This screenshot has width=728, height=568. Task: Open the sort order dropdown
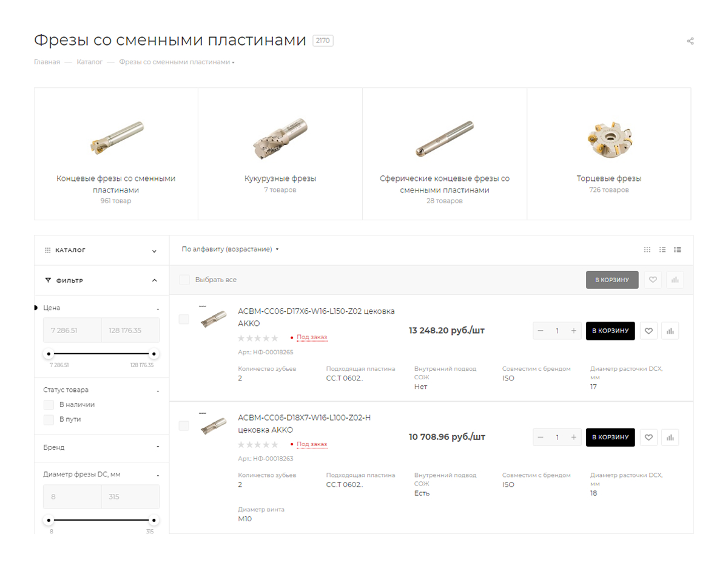[230, 249]
